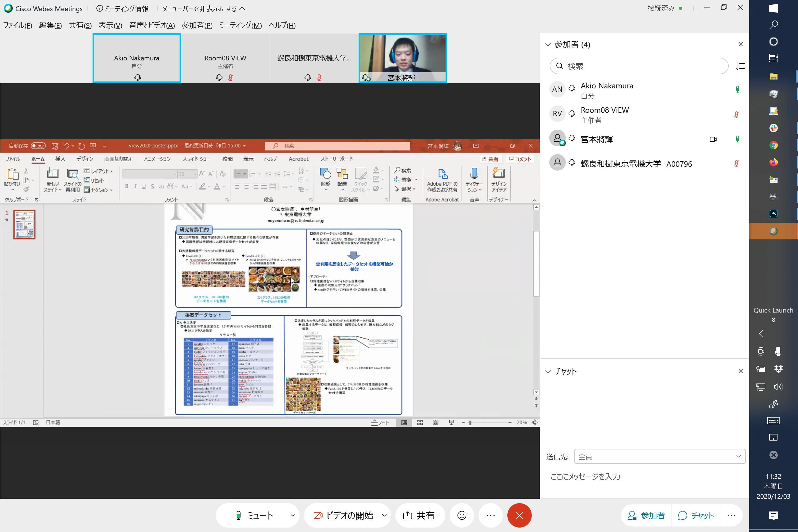This screenshot has width=798, height=532.
Task: Collapse the Chat (チャット) section chevron
Action: 548,371
